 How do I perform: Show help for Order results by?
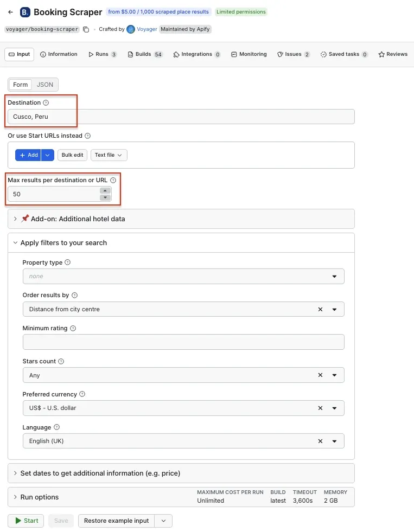pyautogui.click(x=75, y=295)
